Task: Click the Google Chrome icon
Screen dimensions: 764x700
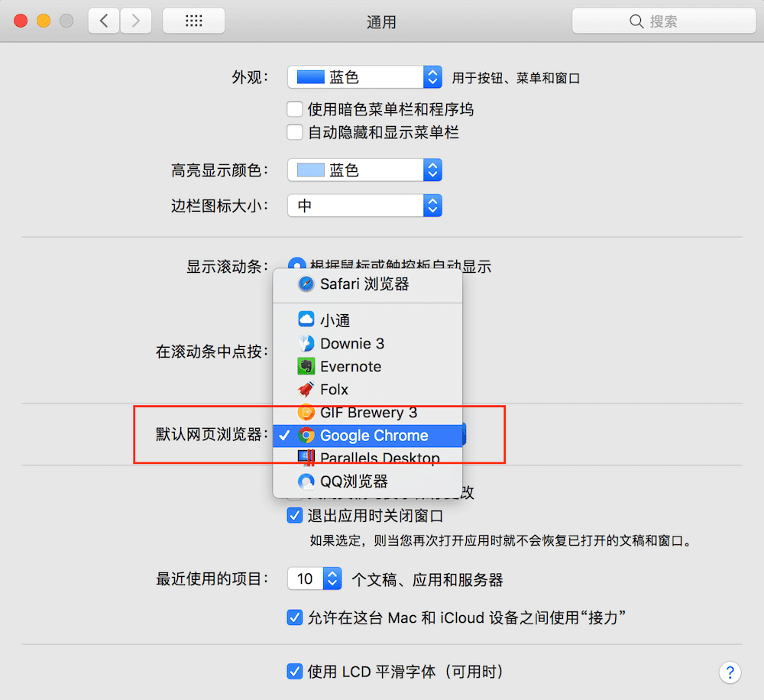Action: tap(306, 436)
